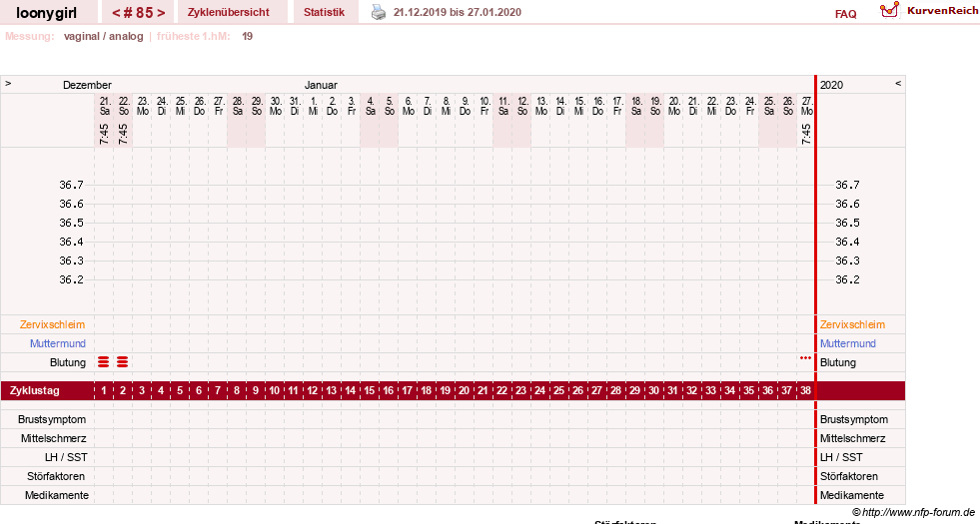
Task: Click the Störfaktoren label left of the chart
Action: pyautogui.click(x=56, y=476)
